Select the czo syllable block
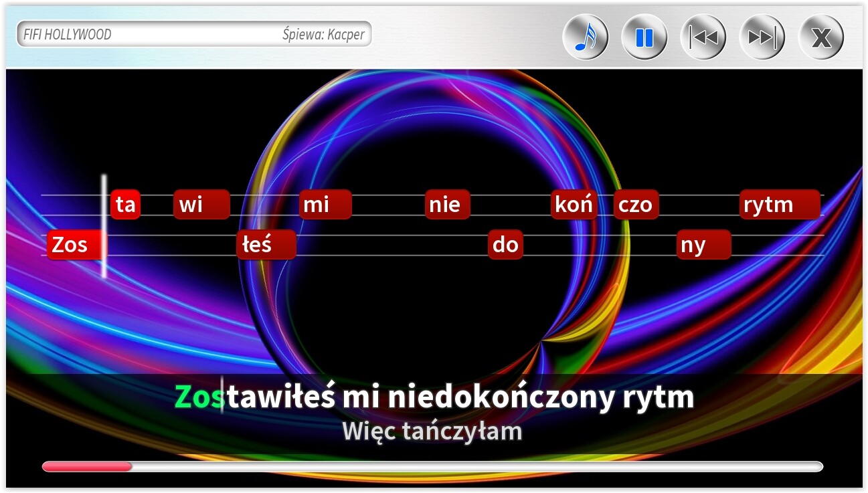Screen dimensions: 868x493 [x=636, y=205]
